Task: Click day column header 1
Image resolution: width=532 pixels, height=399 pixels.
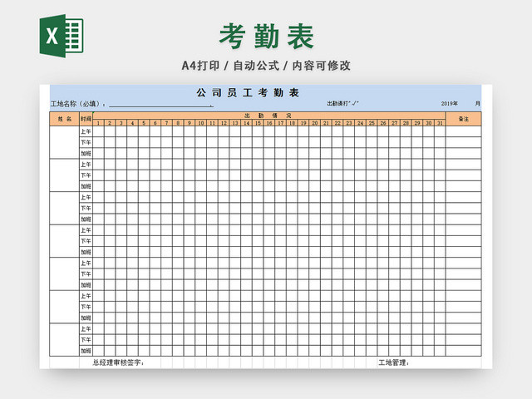Action: [98, 123]
